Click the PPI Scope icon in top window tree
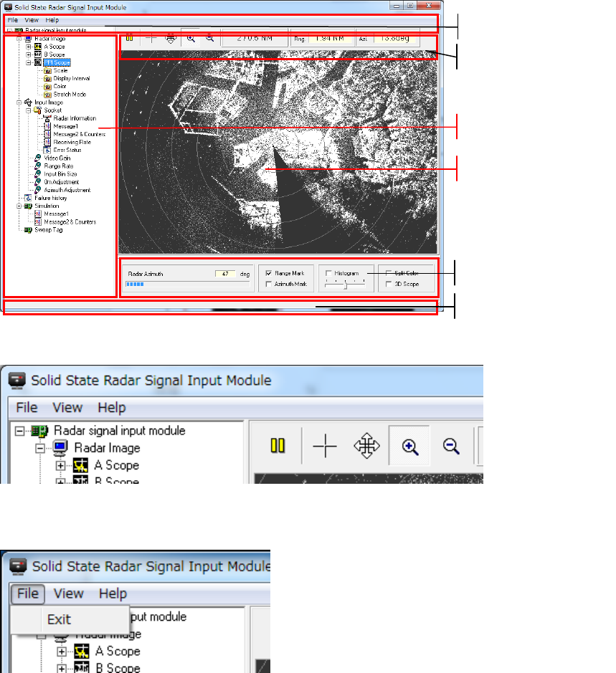 tap(38, 62)
